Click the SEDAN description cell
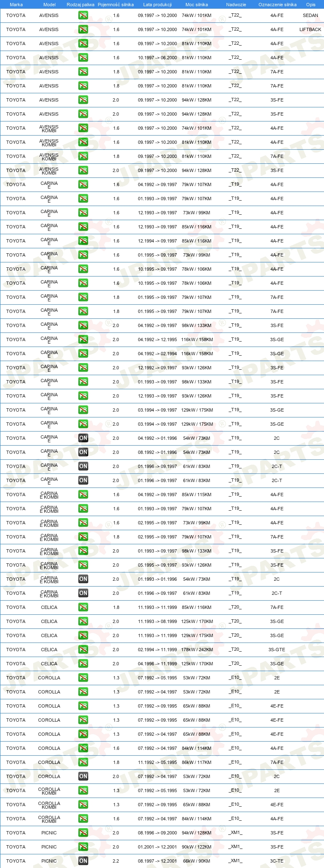The image size is (324, 868). [x=310, y=15]
